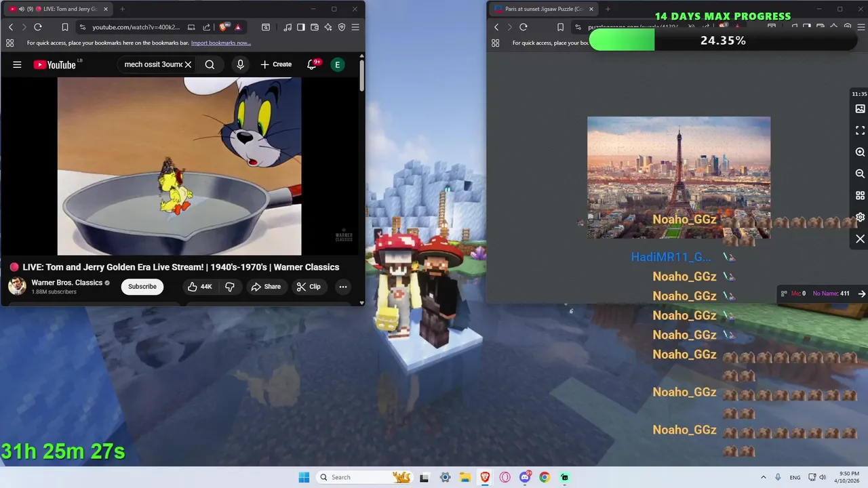Click the YouTube search magnifier button
Screen dimensions: 868x488
coord(210,64)
